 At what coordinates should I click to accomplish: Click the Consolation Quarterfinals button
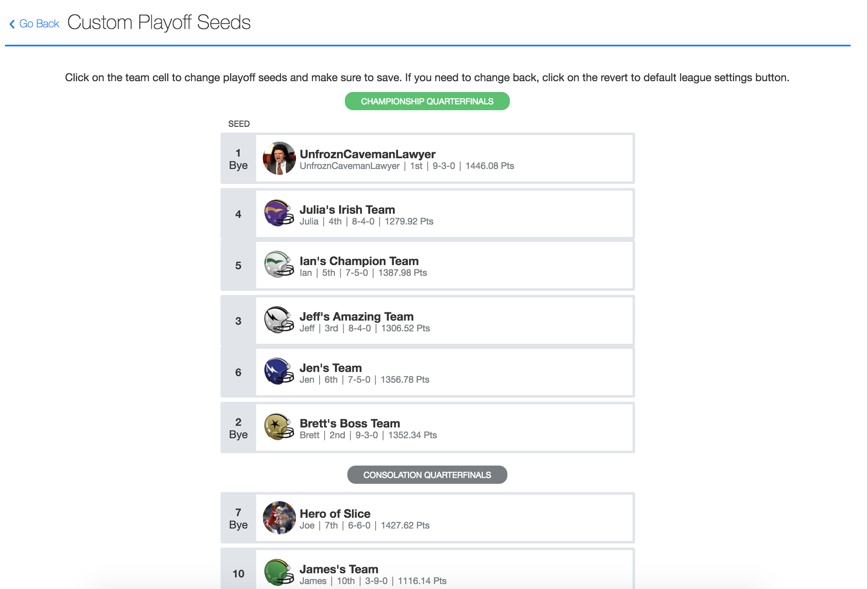tap(427, 475)
